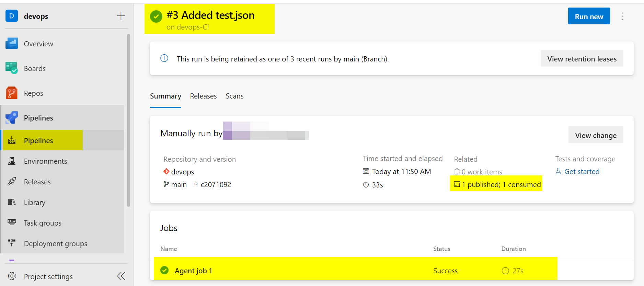
Task: Click the '#3 Added test.json' run title
Action: click(210, 15)
